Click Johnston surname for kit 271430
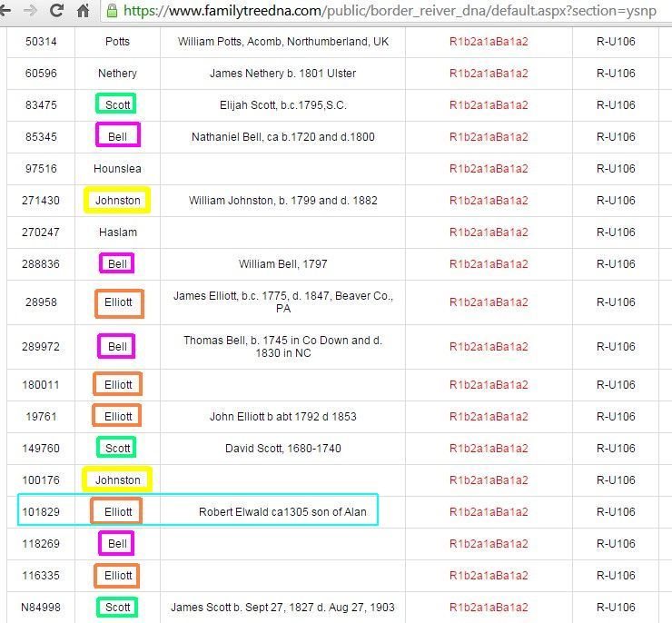 (117, 201)
